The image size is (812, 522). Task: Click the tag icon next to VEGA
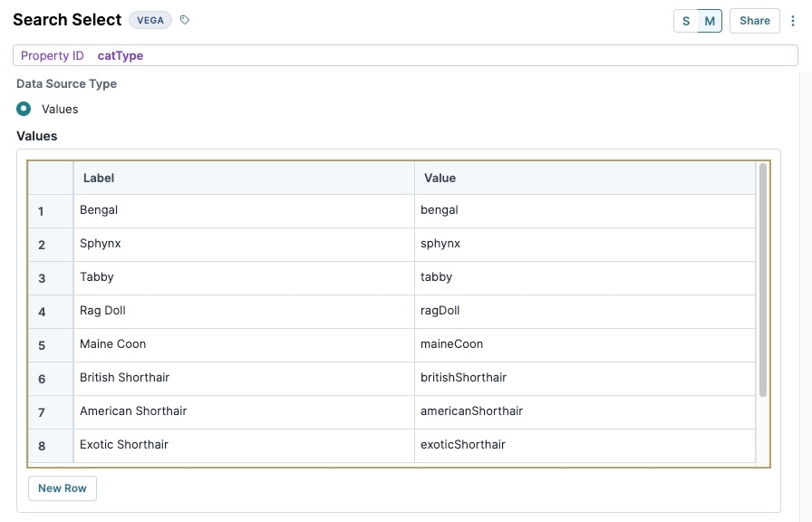click(x=185, y=20)
